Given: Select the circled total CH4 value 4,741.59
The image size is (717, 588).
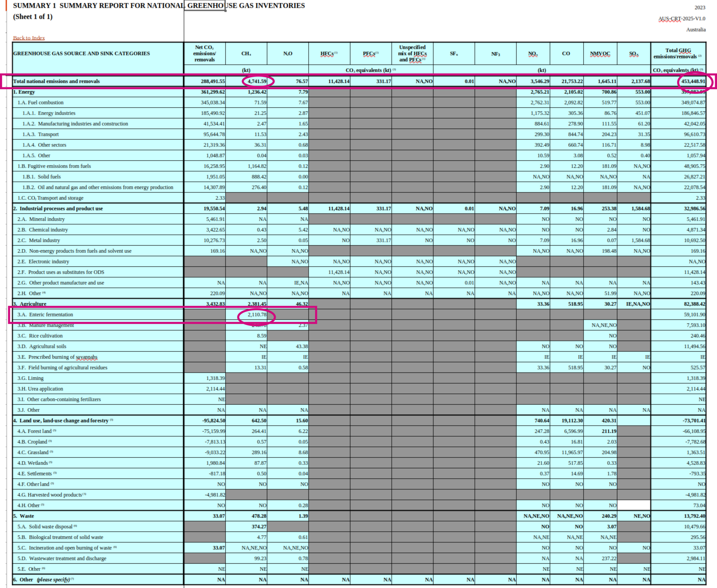Looking at the screenshot, I should tap(257, 81).
